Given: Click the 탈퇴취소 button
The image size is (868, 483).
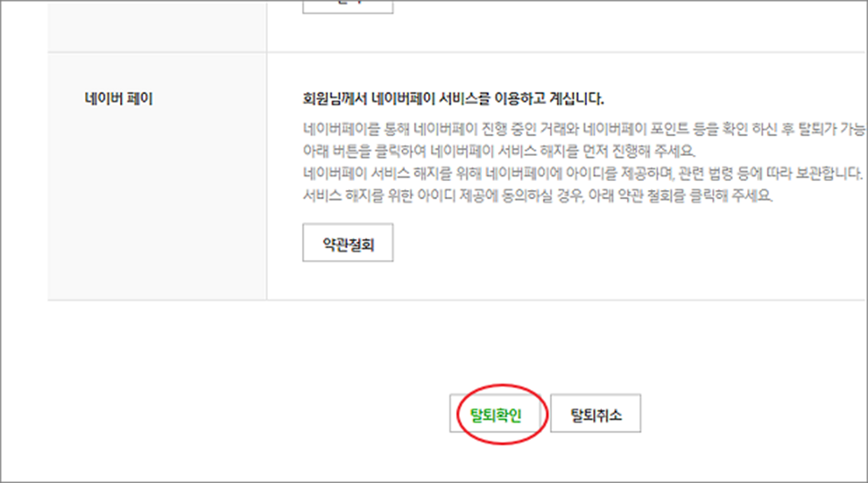Looking at the screenshot, I should pos(596,414).
